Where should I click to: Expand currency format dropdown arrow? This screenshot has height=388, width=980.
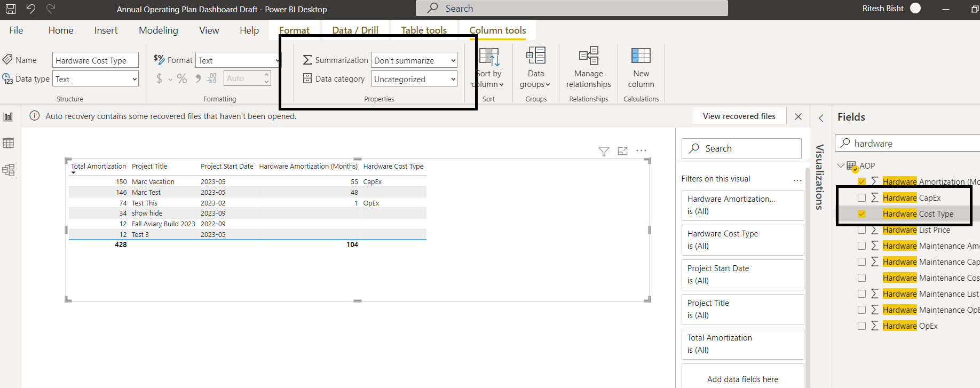click(x=170, y=80)
